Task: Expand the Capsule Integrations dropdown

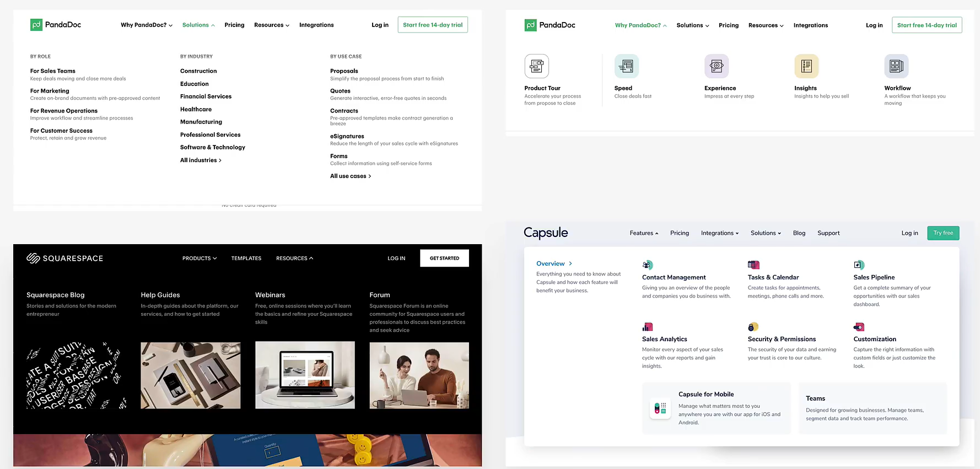Action: point(720,233)
